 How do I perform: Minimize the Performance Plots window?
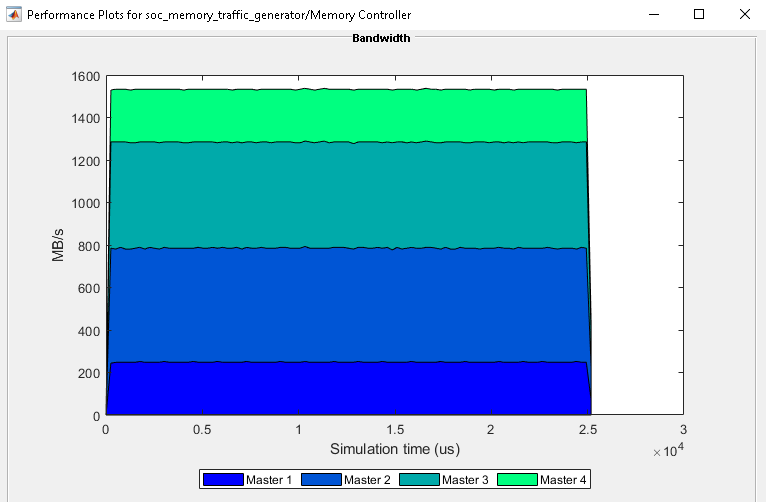pyautogui.click(x=654, y=14)
